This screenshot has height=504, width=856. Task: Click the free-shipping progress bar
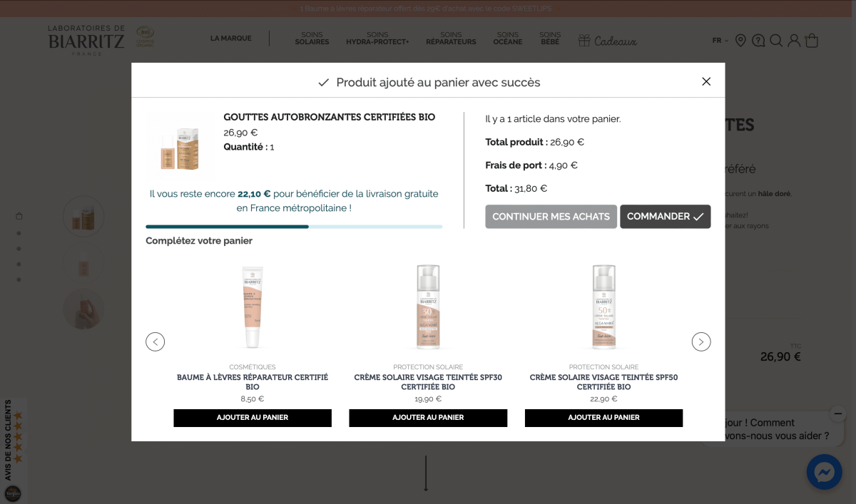pos(294,227)
